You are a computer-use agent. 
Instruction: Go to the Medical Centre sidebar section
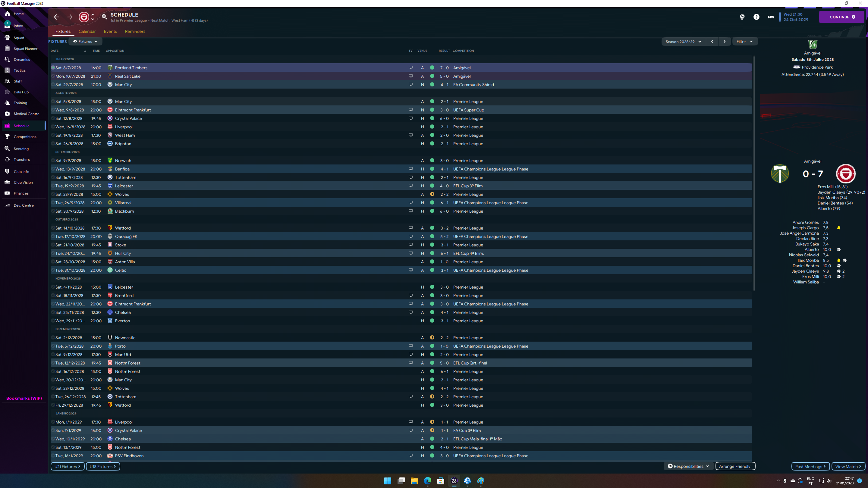coord(26,114)
